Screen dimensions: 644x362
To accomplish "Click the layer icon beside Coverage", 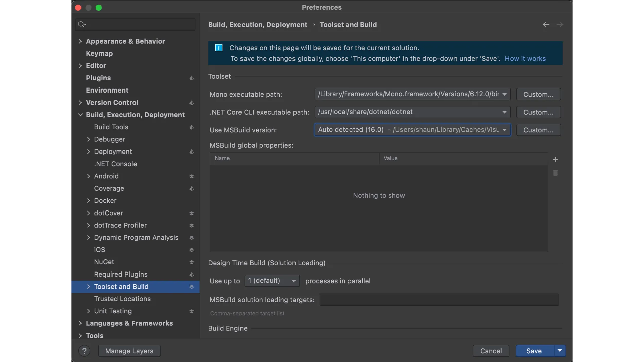I will coord(192,189).
